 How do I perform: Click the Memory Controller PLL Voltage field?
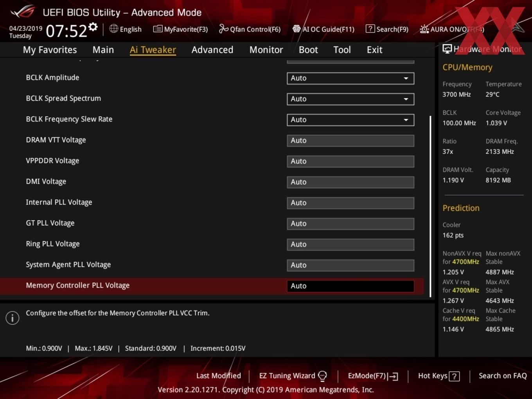tap(350, 286)
